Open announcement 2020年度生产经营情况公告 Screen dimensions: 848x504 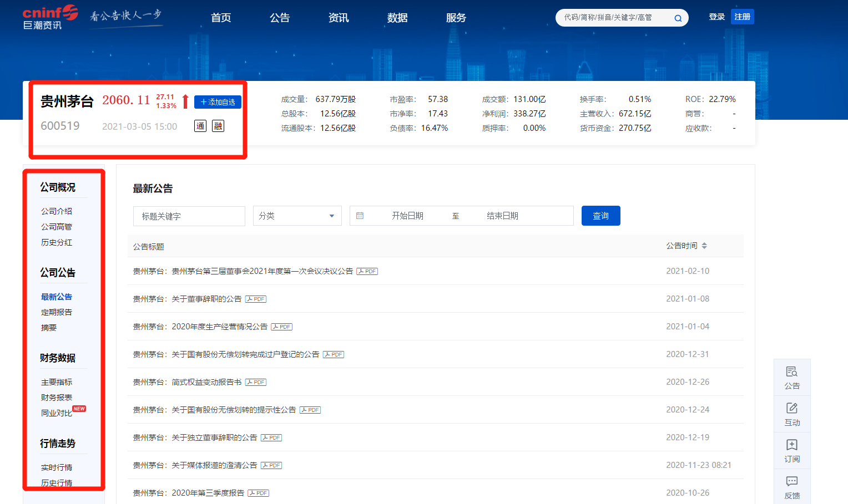click(200, 327)
